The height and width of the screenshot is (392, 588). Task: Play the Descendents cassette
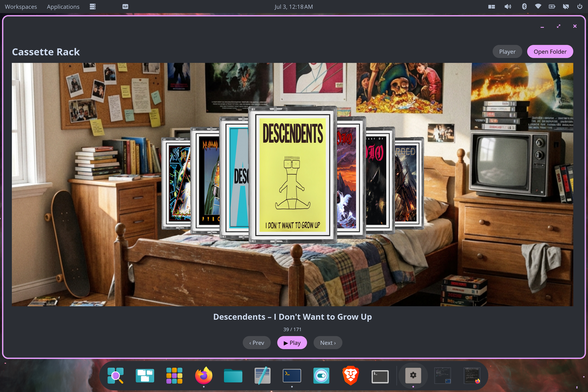point(292,343)
